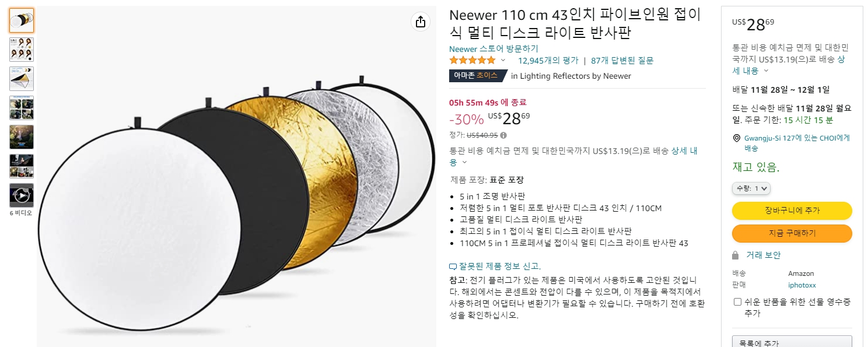Click the share icon on the product image
This screenshot has width=868, height=347.
[x=421, y=21]
